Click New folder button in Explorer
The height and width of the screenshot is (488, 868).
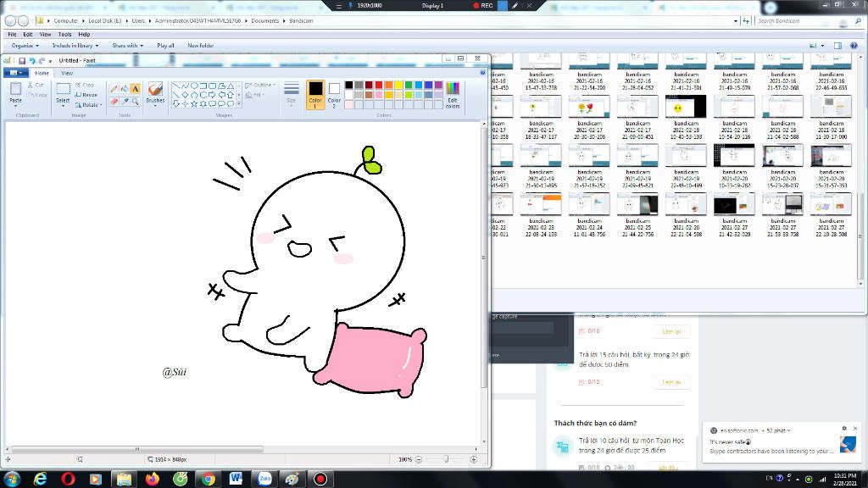200,46
